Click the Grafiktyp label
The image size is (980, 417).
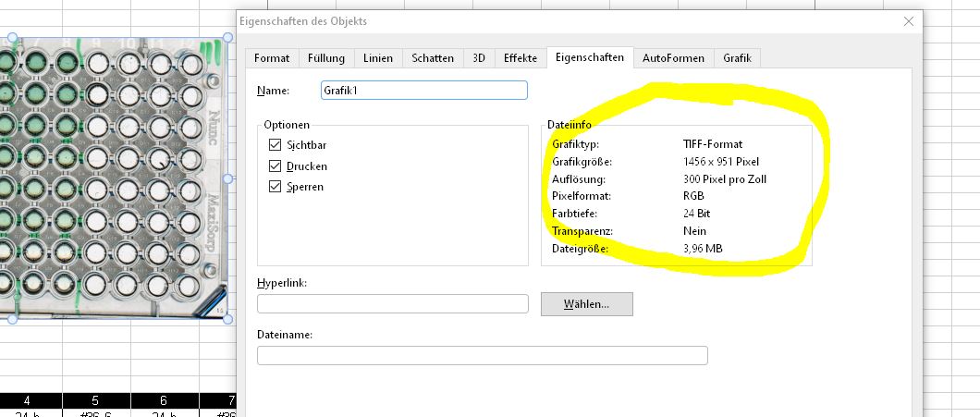click(x=575, y=144)
